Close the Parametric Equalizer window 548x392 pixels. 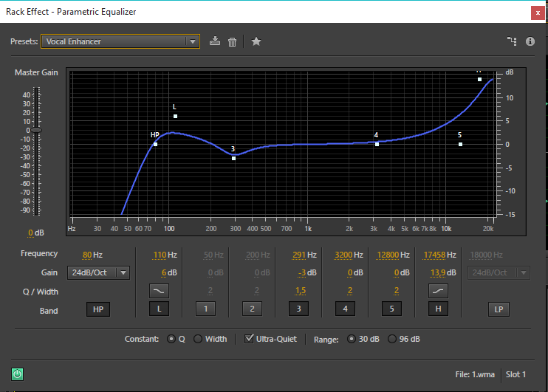538,13
